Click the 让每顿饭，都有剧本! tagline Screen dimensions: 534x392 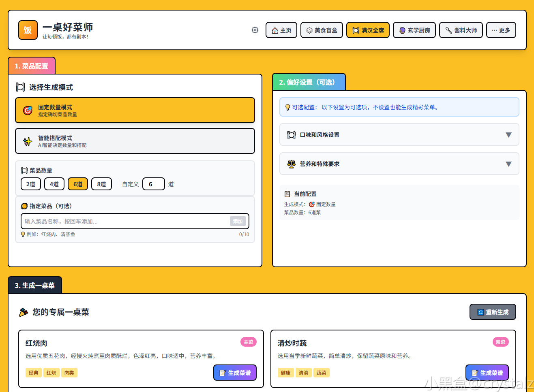point(65,37)
